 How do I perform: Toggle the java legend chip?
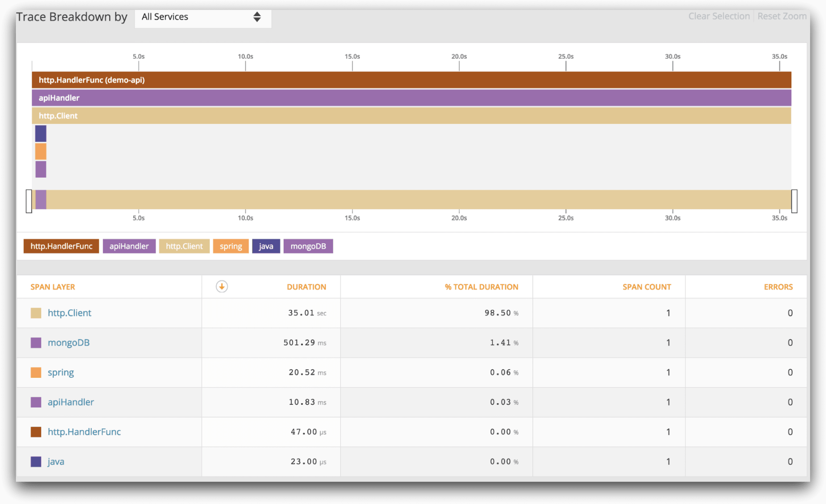coord(266,246)
